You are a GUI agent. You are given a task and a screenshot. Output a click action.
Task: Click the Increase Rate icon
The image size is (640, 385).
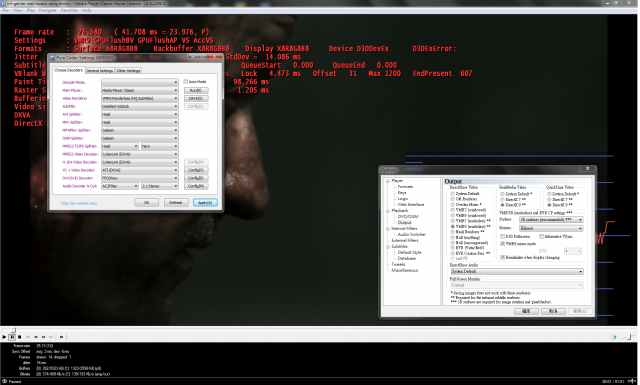click(x=43, y=337)
